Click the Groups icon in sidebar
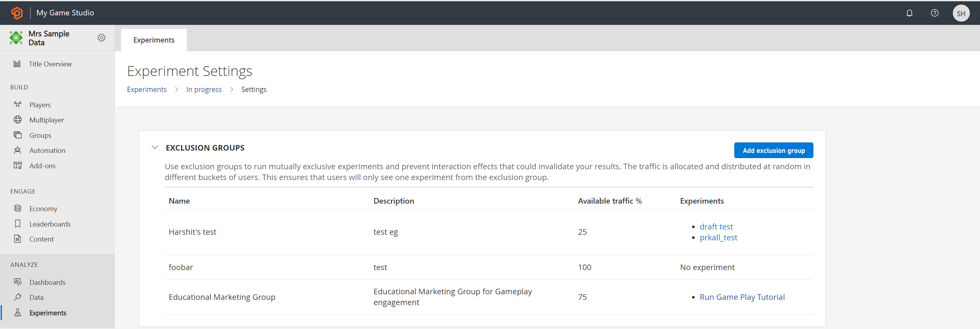Screen dimensions: 980x329 [17, 135]
